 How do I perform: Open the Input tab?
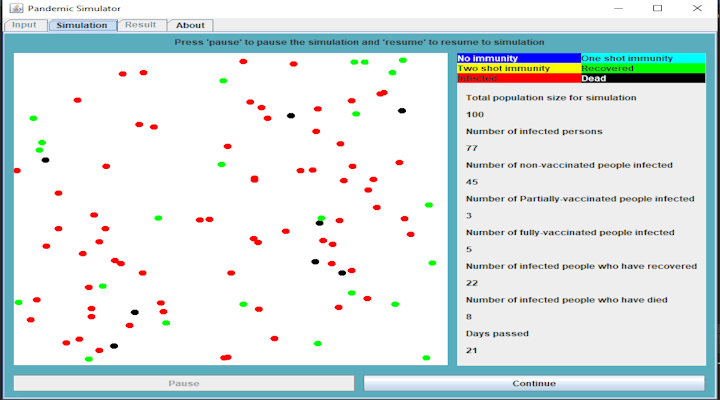click(25, 25)
